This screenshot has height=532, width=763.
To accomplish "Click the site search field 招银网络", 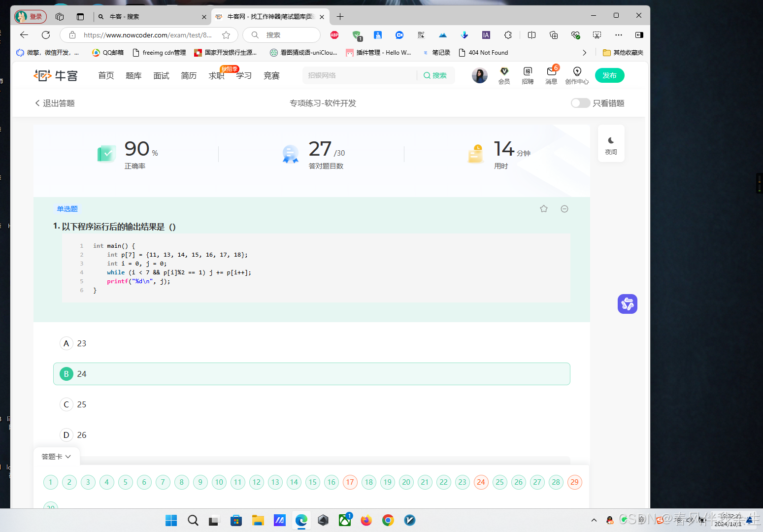I will (360, 75).
